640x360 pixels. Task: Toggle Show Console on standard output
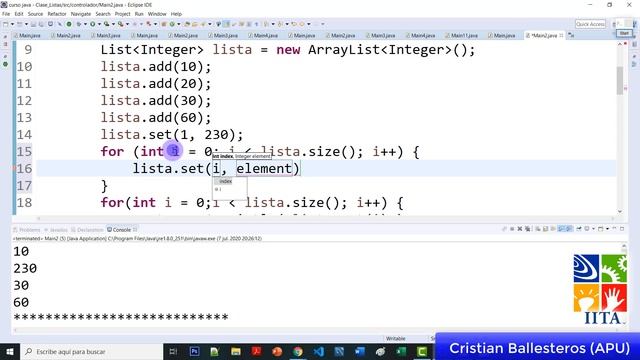[x=561, y=229]
